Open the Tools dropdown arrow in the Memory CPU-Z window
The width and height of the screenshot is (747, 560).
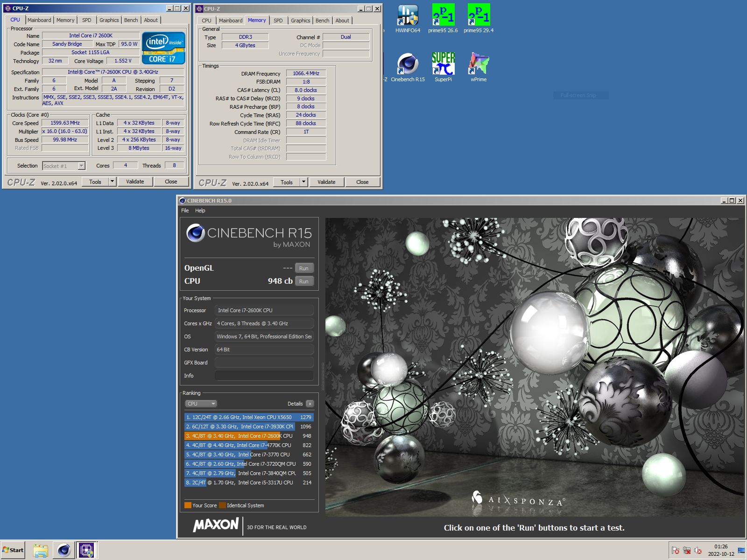[303, 182]
